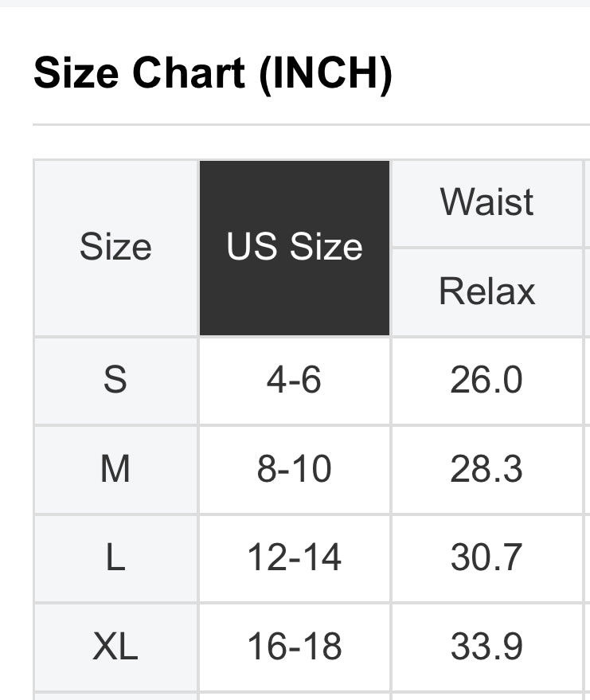The width and height of the screenshot is (590, 700).
Task: Select the dark "US Size" column header
Action: pos(295,248)
